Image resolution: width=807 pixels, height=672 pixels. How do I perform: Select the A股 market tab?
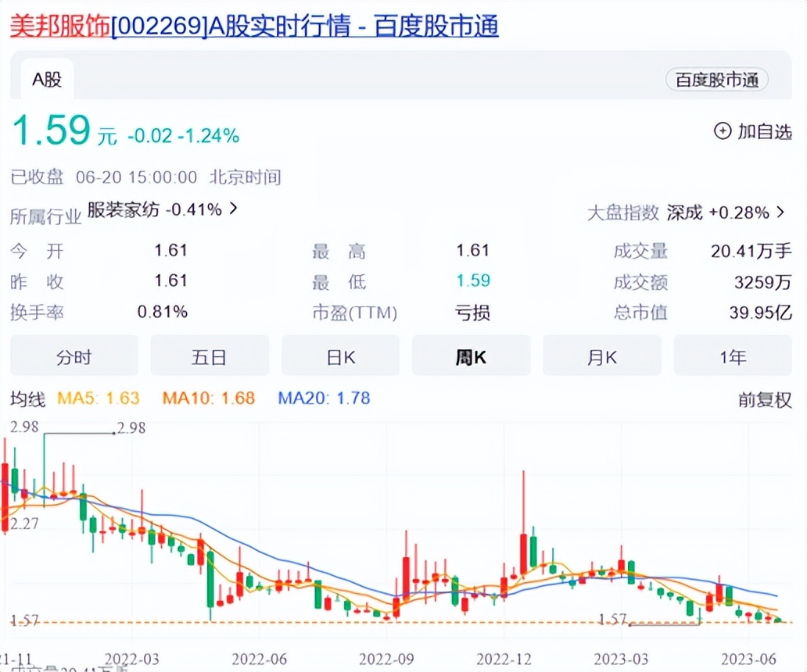[x=45, y=79]
